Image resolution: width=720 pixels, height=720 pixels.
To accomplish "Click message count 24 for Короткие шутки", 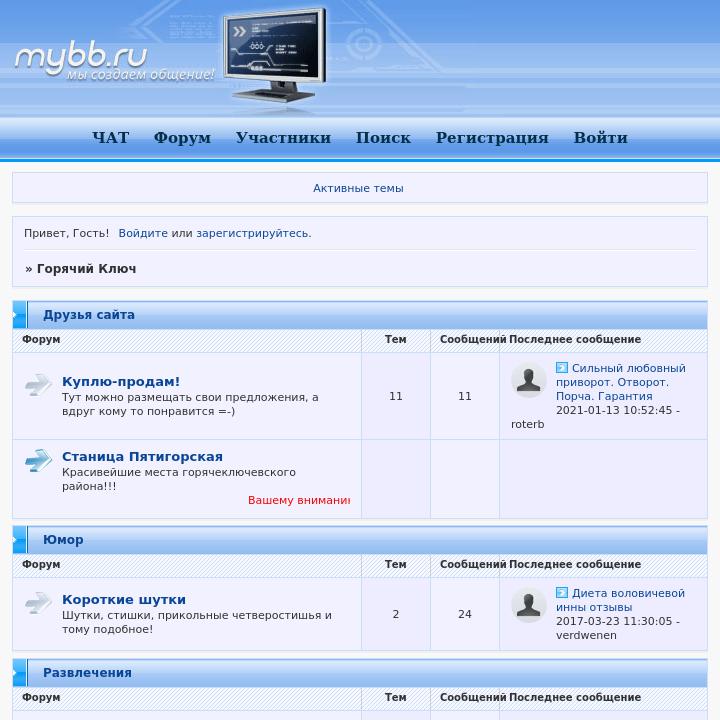I will point(465,614).
